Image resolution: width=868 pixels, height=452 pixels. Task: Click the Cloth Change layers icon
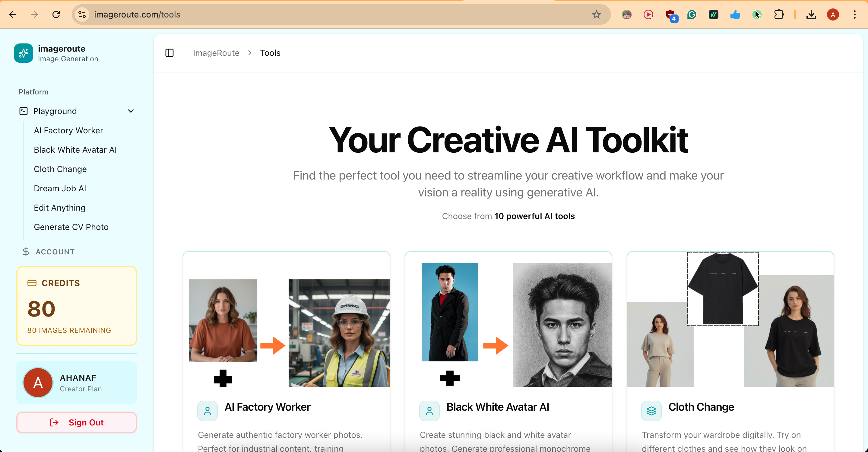click(x=651, y=411)
